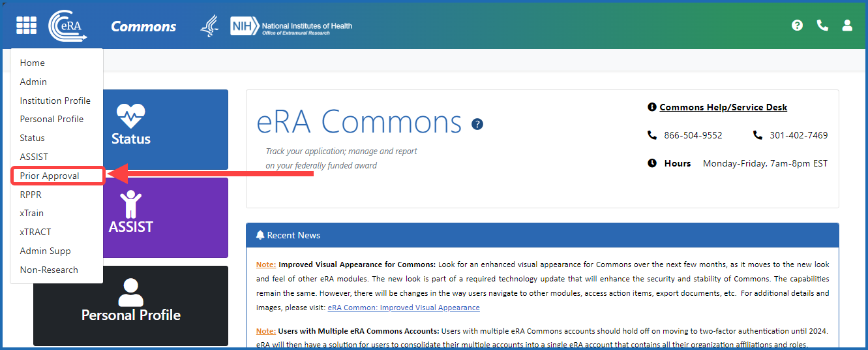Select RPPR from the navigation menu

click(x=31, y=195)
